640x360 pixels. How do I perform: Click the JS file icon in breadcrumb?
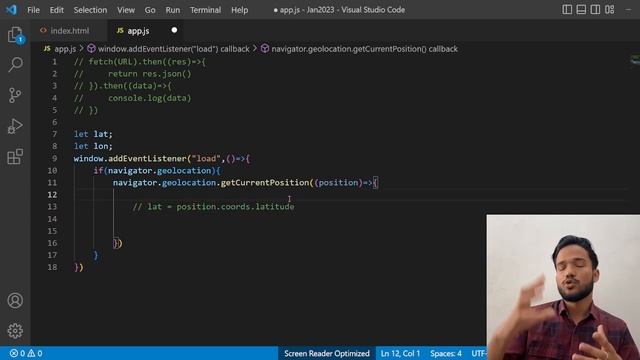pyautogui.click(x=47, y=49)
